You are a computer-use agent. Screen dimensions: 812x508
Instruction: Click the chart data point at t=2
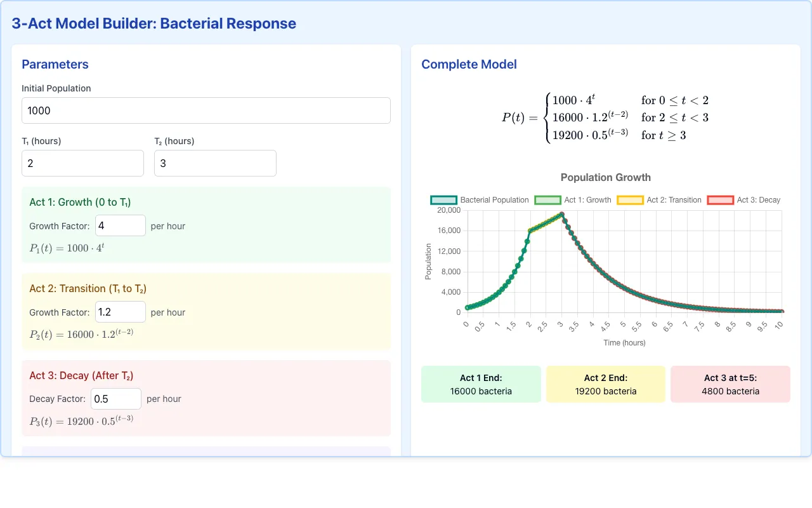click(x=530, y=231)
